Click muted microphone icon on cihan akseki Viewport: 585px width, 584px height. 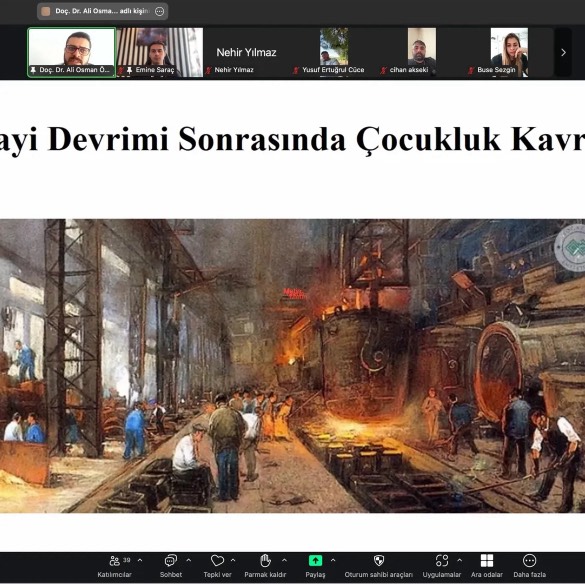click(x=384, y=70)
